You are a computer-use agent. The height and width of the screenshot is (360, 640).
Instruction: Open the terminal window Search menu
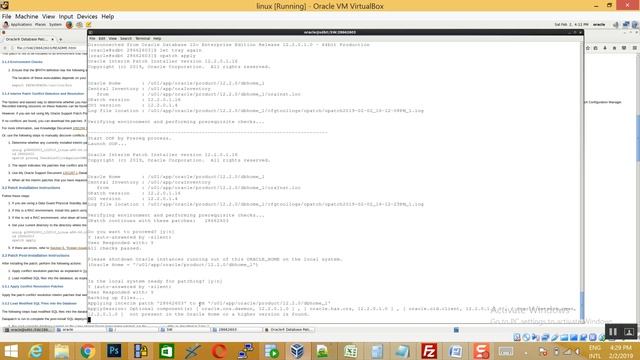point(126,38)
